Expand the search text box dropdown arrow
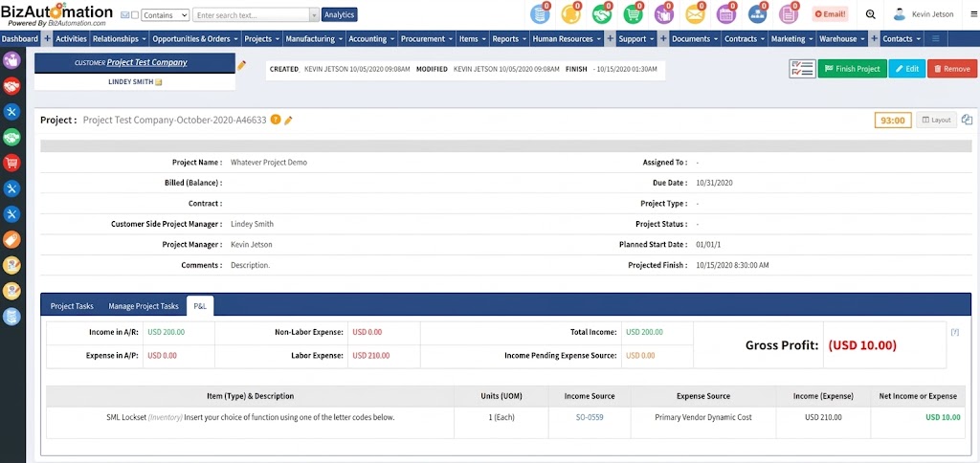Screen dimensions: 980x463 coord(314,15)
